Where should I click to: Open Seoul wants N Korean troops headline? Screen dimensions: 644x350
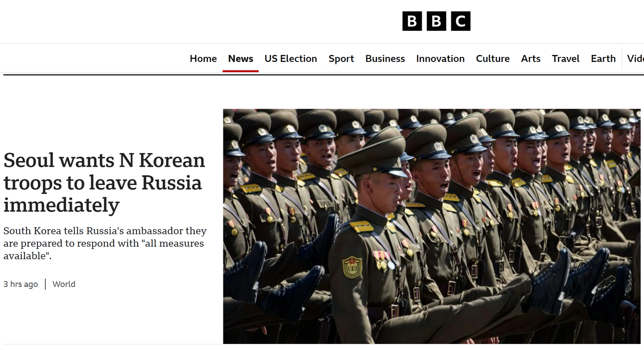(104, 183)
